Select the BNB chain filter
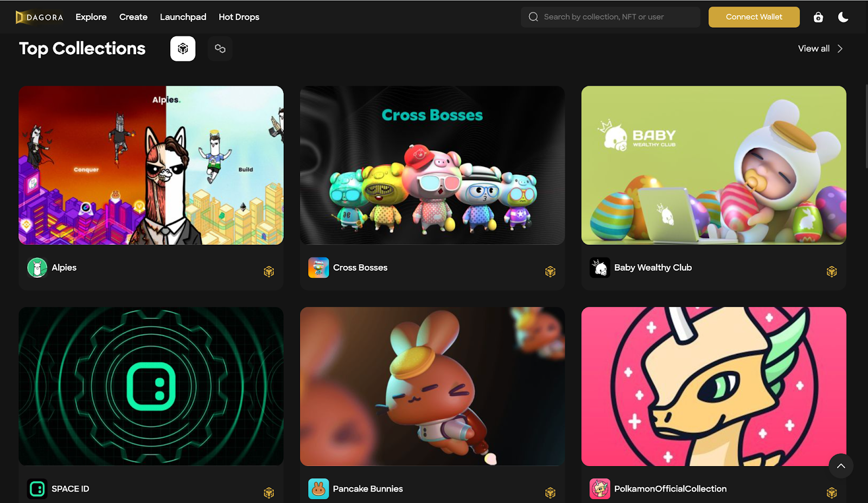This screenshot has width=868, height=503. pyautogui.click(x=183, y=49)
